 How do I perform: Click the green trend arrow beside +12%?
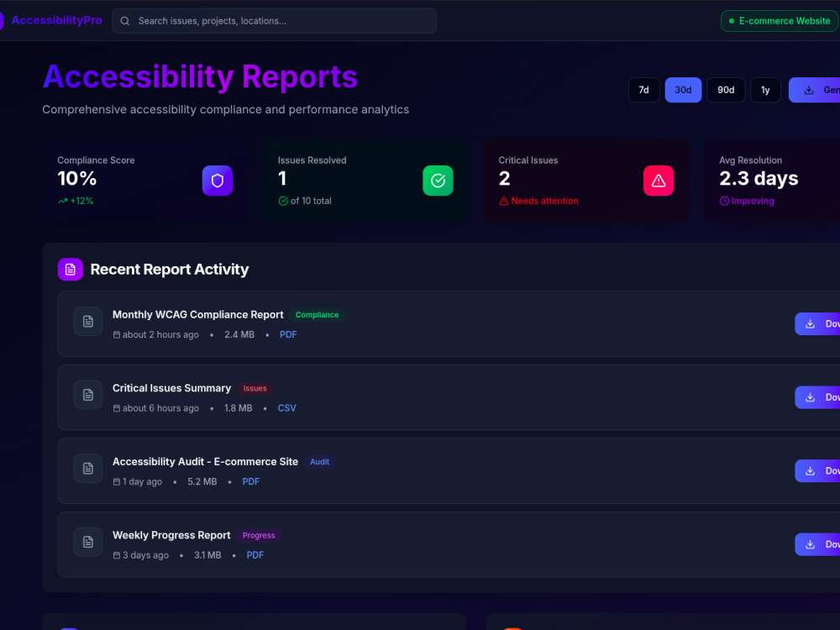63,201
